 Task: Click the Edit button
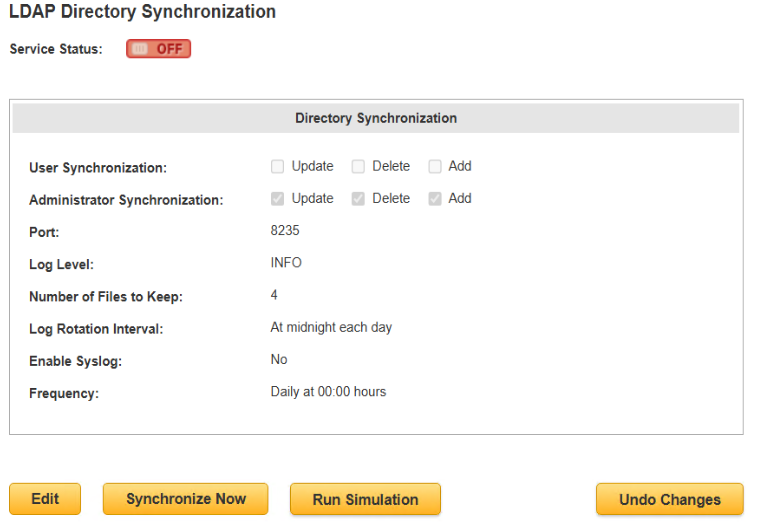pos(45,499)
